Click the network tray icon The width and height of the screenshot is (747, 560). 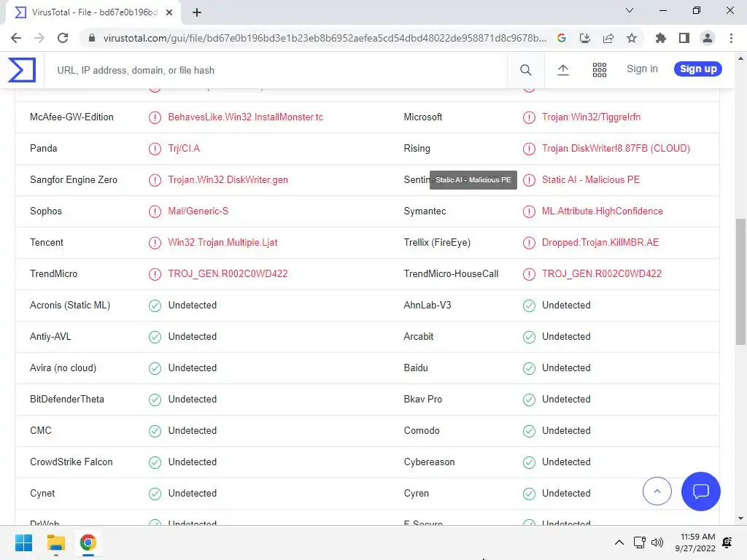coord(639,542)
